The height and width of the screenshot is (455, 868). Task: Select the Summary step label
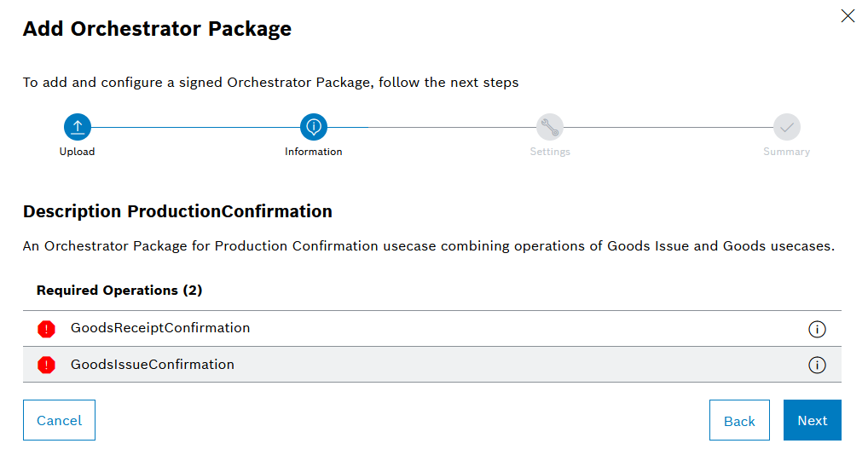pos(786,152)
